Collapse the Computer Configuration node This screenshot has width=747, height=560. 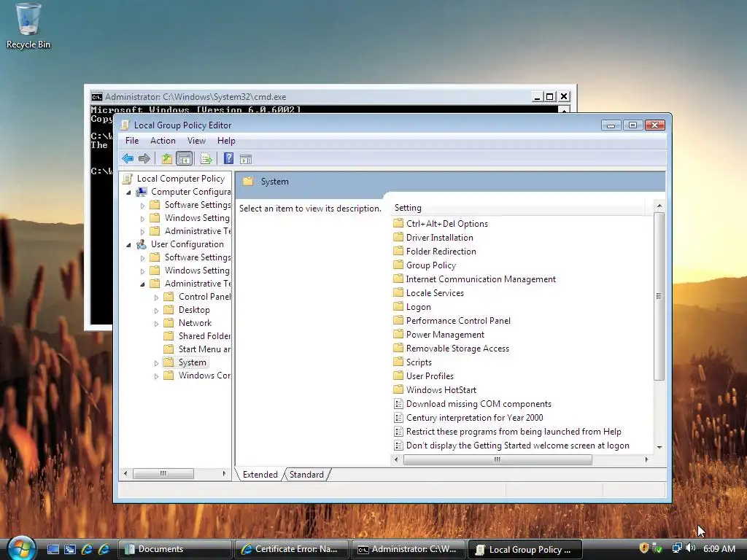pyautogui.click(x=128, y=192)
